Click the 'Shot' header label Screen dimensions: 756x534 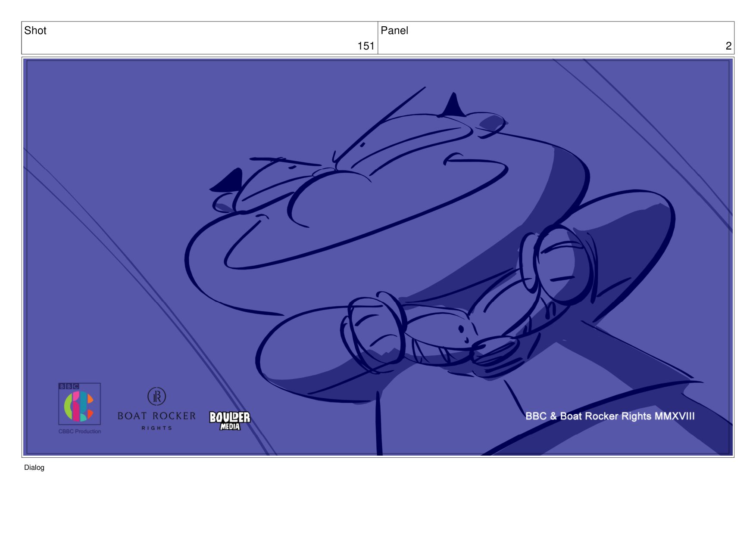pos(35,31)
